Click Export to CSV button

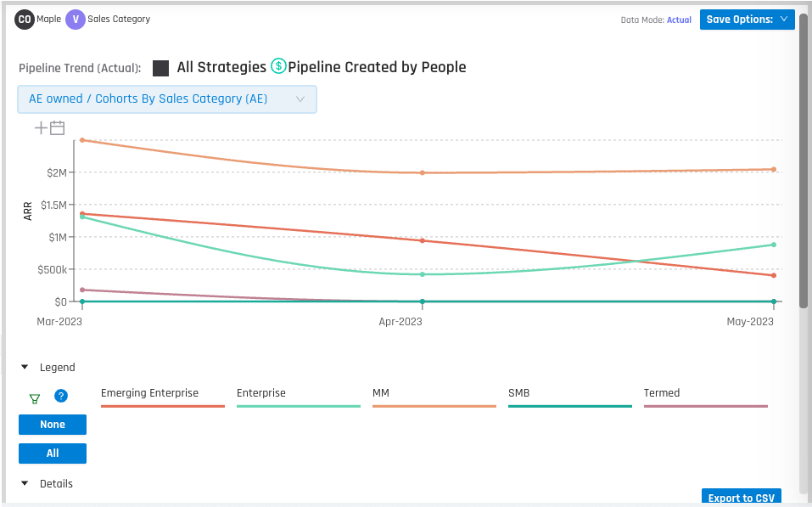(741, 497)
